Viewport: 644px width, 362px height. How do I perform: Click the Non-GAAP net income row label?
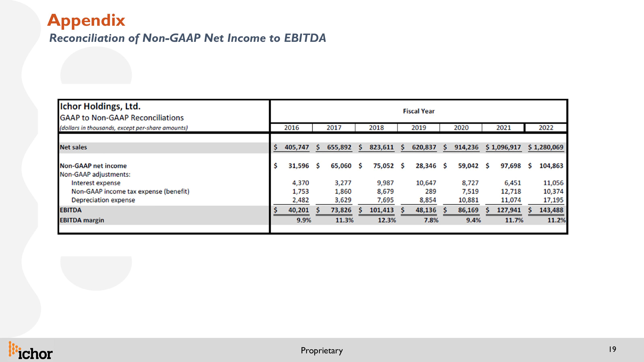(x=93, y=166)
